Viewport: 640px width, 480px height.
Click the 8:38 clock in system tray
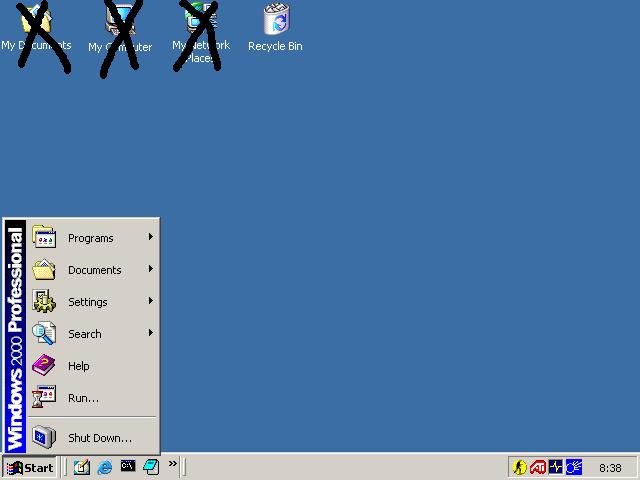pos(610,468)
